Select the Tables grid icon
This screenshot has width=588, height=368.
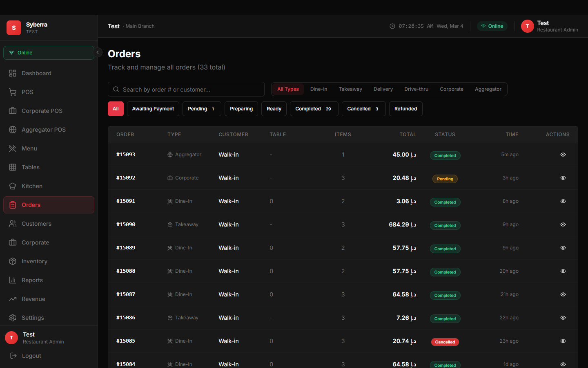(x=13, y=167)
